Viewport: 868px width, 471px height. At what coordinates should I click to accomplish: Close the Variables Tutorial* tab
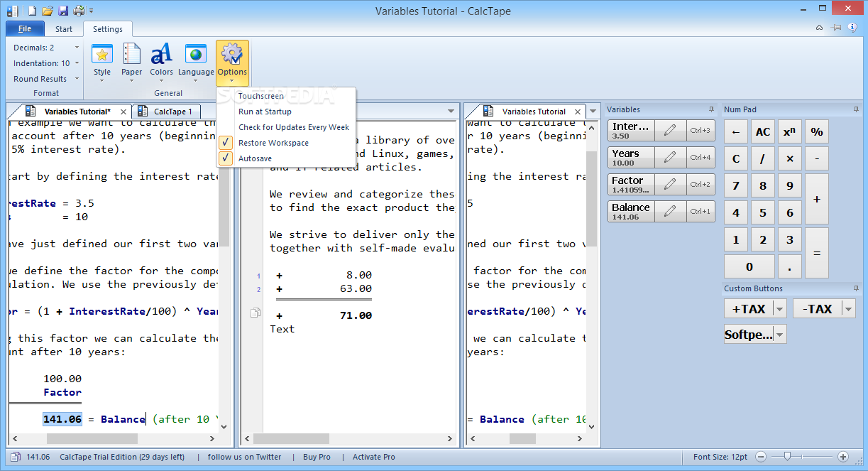(x=123, y=112)
